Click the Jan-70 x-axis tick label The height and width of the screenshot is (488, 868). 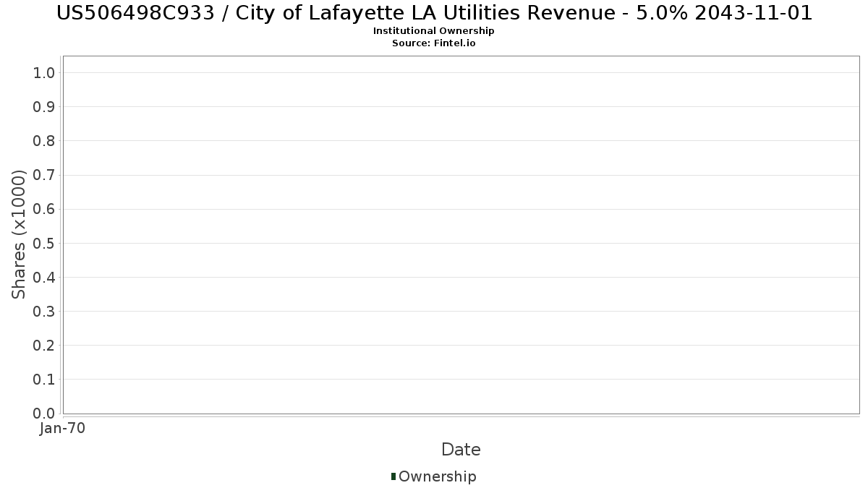(x=63, y=428)
